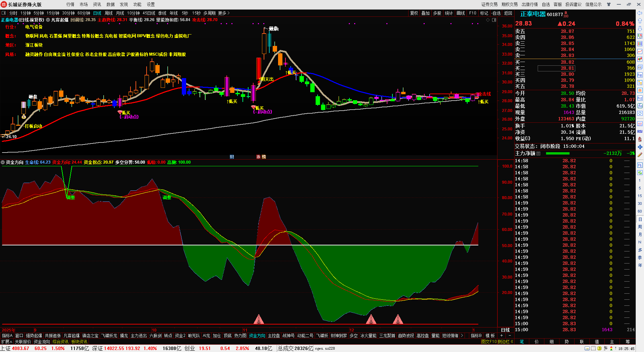Click the up arrow icon in right sidebar
Image resolution: width=644 pixels, height=352 pixels.
640,21
